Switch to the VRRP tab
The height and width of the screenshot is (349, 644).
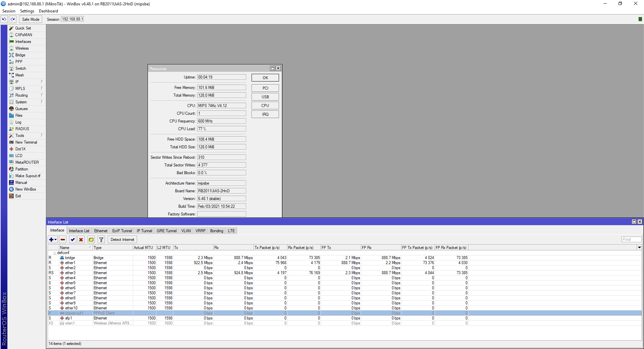[x=201, y=231]
